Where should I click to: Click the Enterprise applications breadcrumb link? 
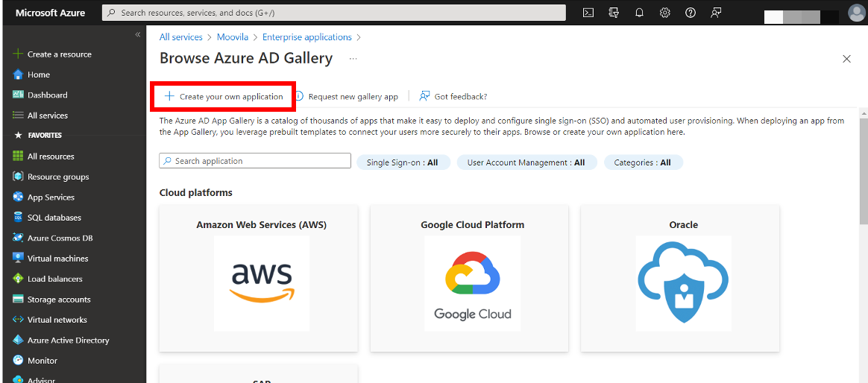pos(306,37)
